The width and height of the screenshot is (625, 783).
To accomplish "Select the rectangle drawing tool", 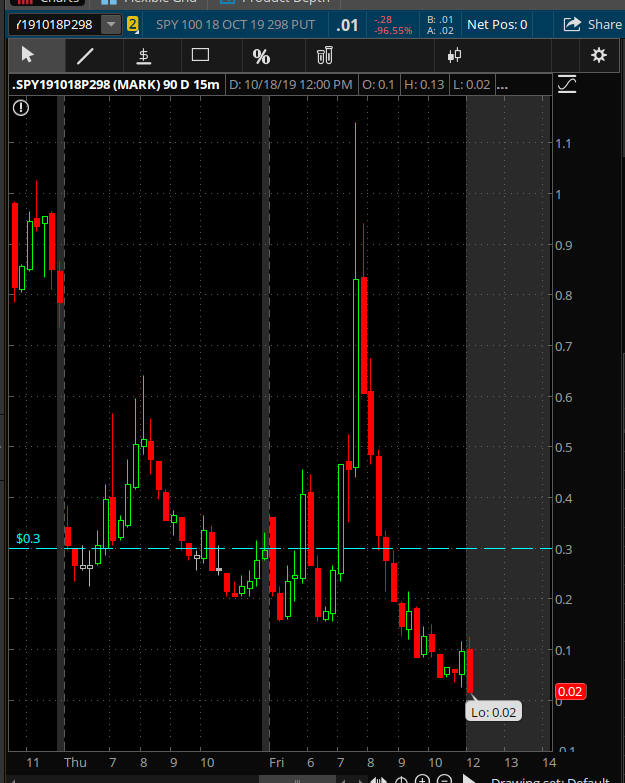I will (x=200, y=55).
